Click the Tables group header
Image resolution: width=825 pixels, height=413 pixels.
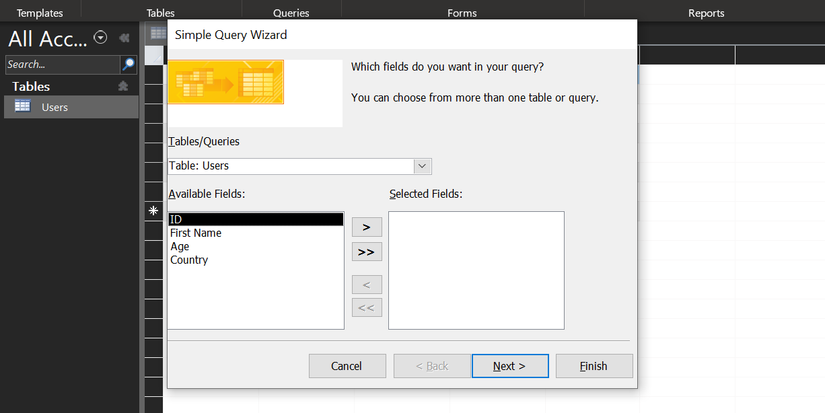71,86
